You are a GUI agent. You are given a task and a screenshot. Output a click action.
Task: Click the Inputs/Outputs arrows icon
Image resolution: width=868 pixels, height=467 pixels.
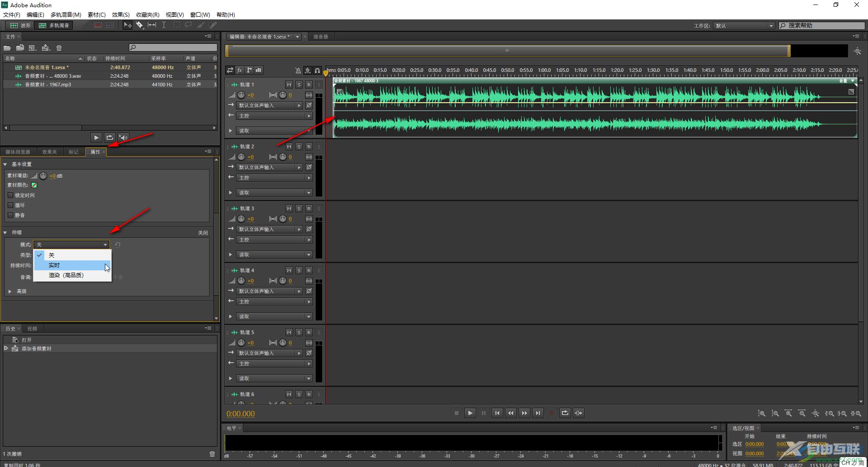tap(230, 70)
